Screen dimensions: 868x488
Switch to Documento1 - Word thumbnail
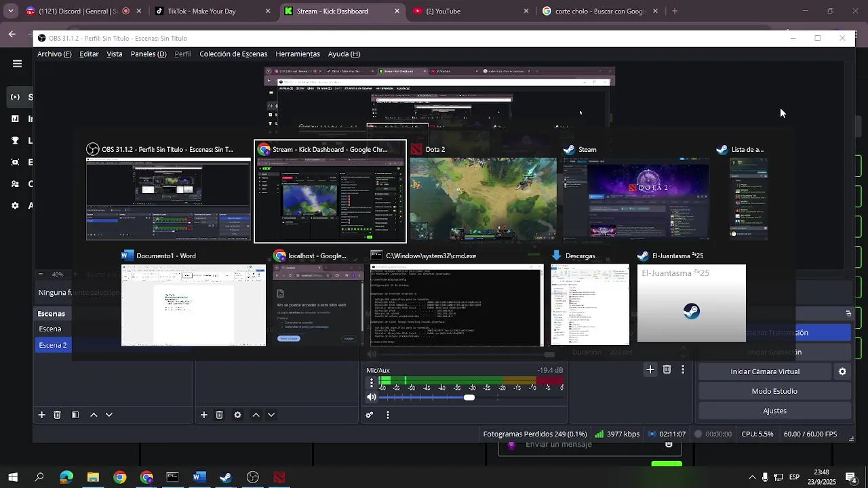193,298
